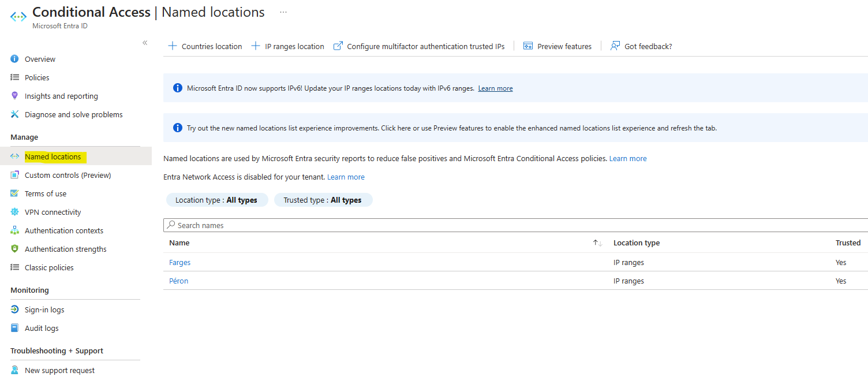Image resolution: width=868 pixels, height=384 pixels.
Task: Click the search magnifier icon
Action: pyautogui.click(x=171, y=225)
